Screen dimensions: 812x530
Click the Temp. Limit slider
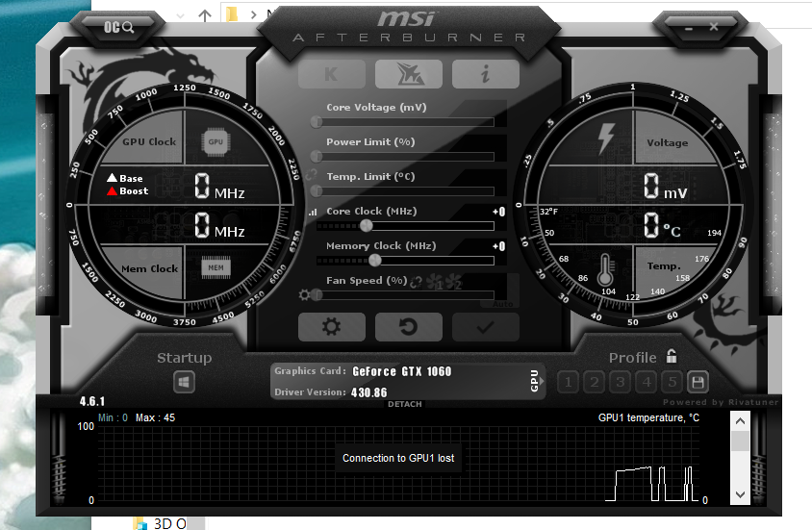(x=405, y=191)
